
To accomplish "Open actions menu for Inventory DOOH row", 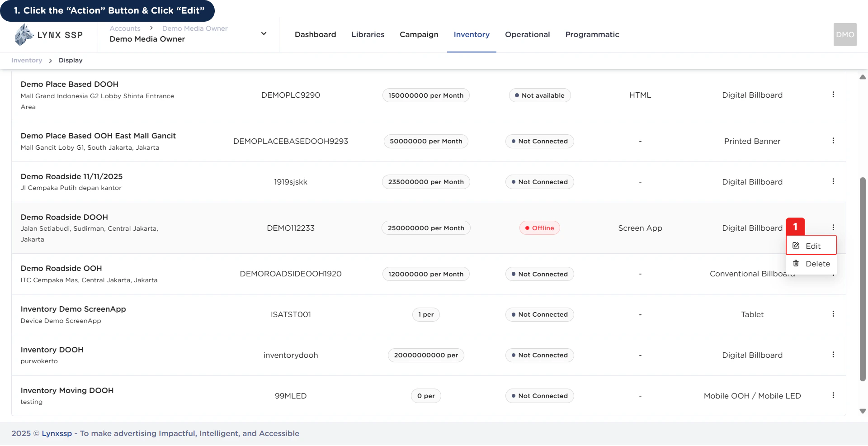I will [x=833, y=355].
